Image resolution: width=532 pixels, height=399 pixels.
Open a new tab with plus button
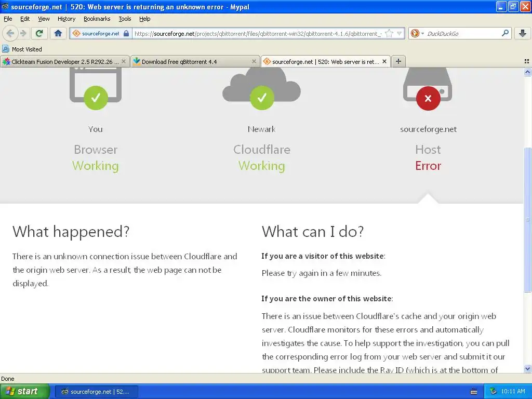click(398, 61)
